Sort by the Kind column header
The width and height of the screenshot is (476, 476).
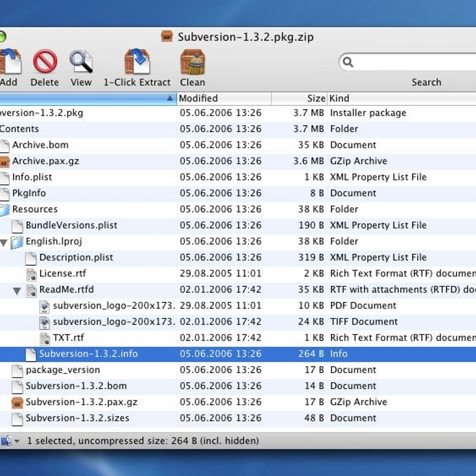402,98
